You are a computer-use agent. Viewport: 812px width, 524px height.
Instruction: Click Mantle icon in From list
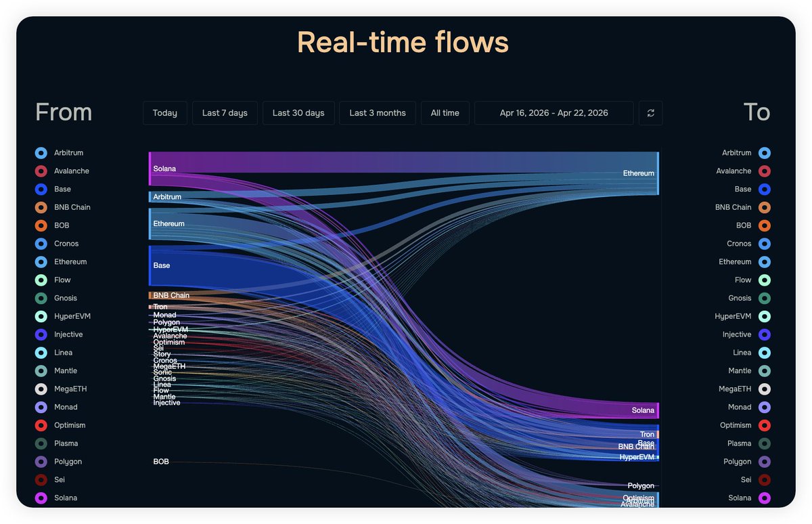point(41,371)
